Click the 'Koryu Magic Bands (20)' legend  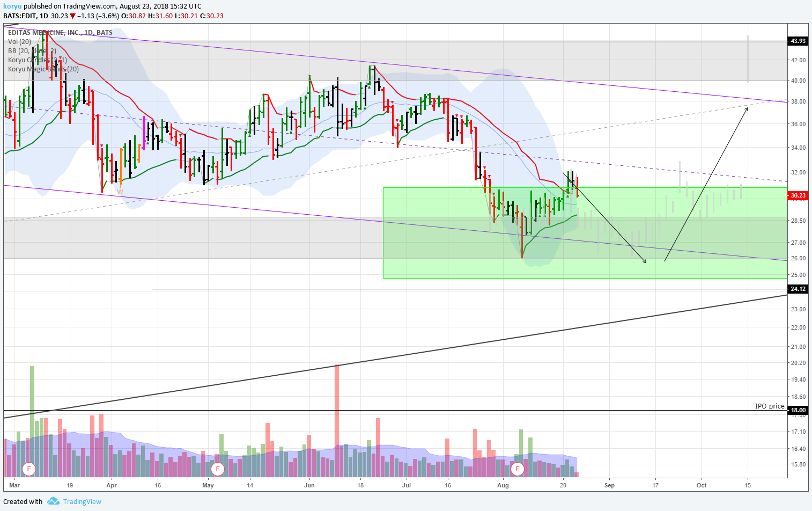click(x=43, y=69)
